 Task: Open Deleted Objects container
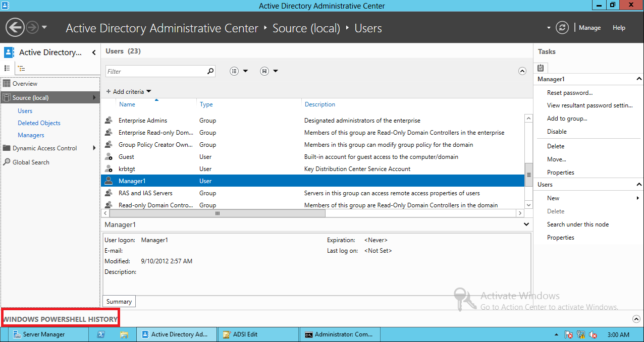[39, 123]
